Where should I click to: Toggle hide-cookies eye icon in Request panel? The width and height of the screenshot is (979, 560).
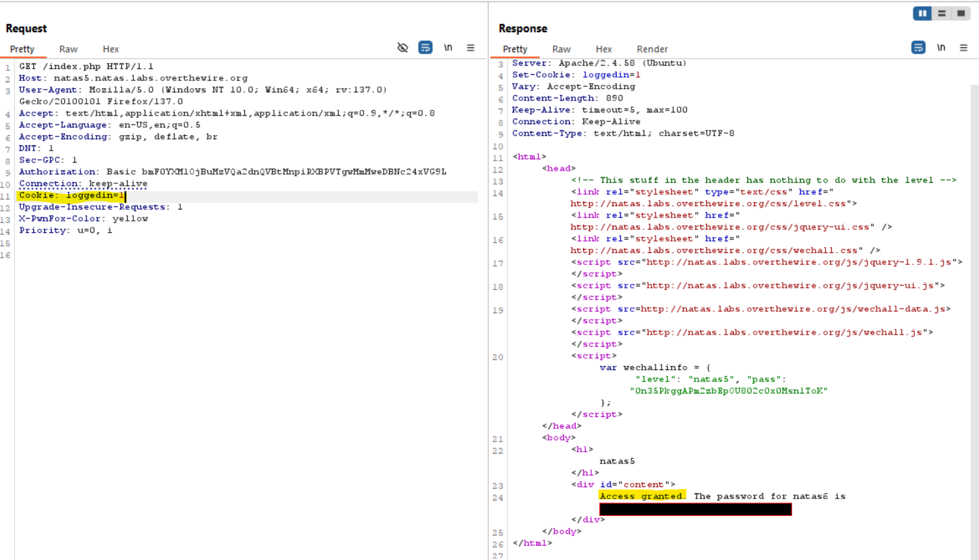coord(402,48)
